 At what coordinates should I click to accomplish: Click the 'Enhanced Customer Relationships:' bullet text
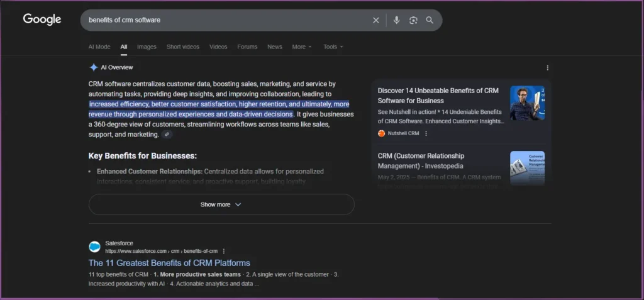150,171
